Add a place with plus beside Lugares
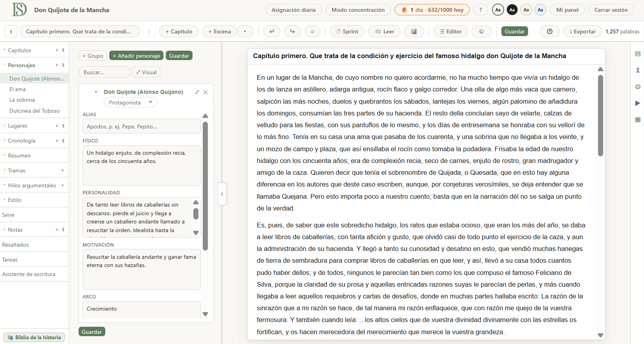Image resolution: width=644 pixels, height=344 pixels. 57,126
